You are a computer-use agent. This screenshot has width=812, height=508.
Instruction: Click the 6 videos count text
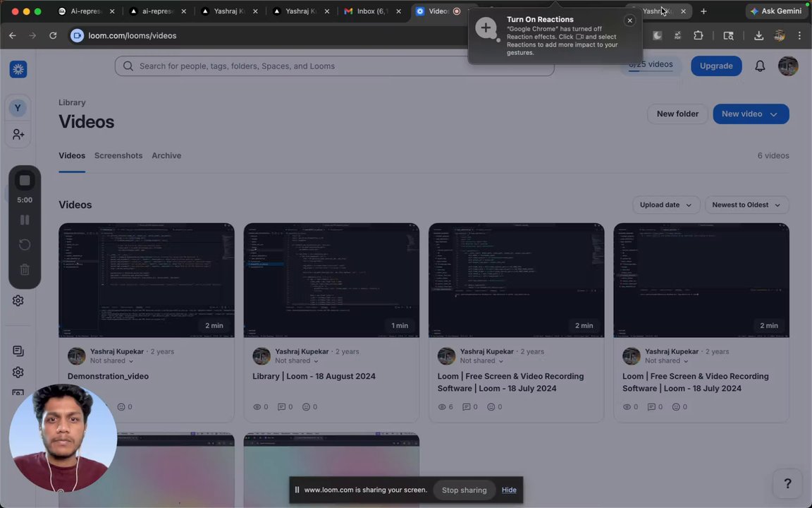773,155
